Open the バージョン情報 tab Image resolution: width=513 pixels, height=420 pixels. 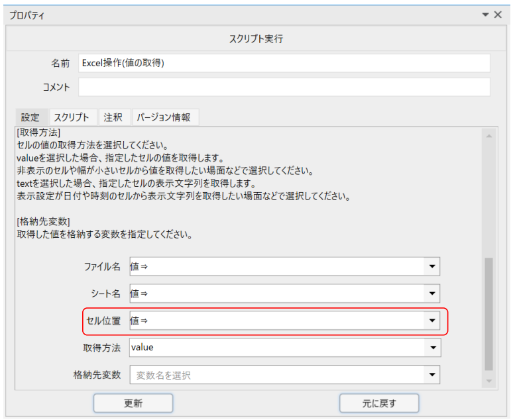pyautogui.click(x=165, y=117)
